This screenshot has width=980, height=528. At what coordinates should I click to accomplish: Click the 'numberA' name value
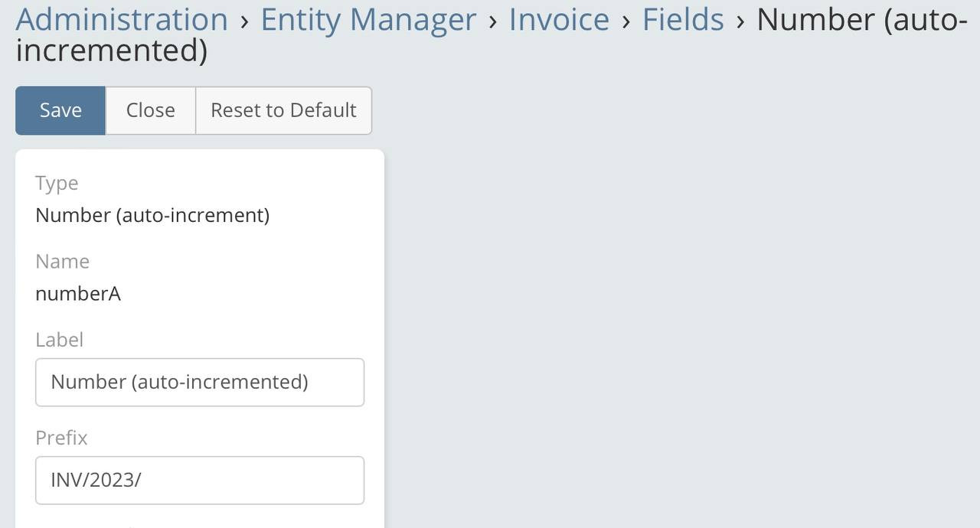click(78, 294)
